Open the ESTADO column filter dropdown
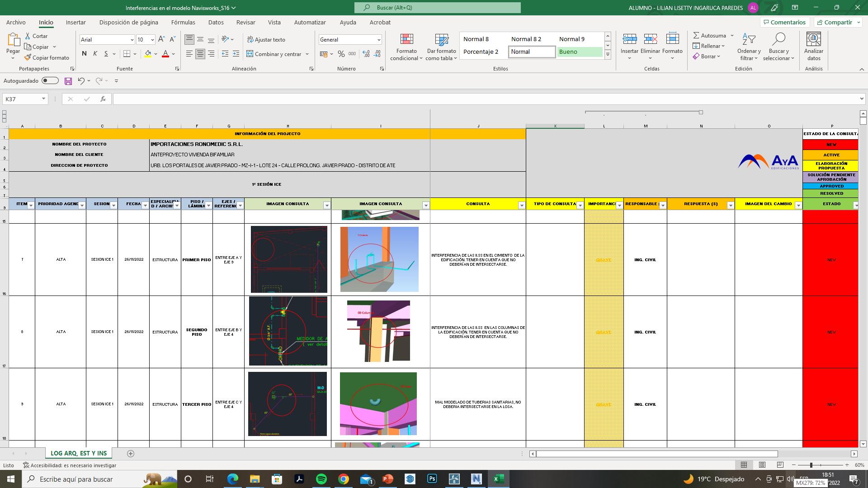Viewport: 868px width, 488px height. [855, 206]
